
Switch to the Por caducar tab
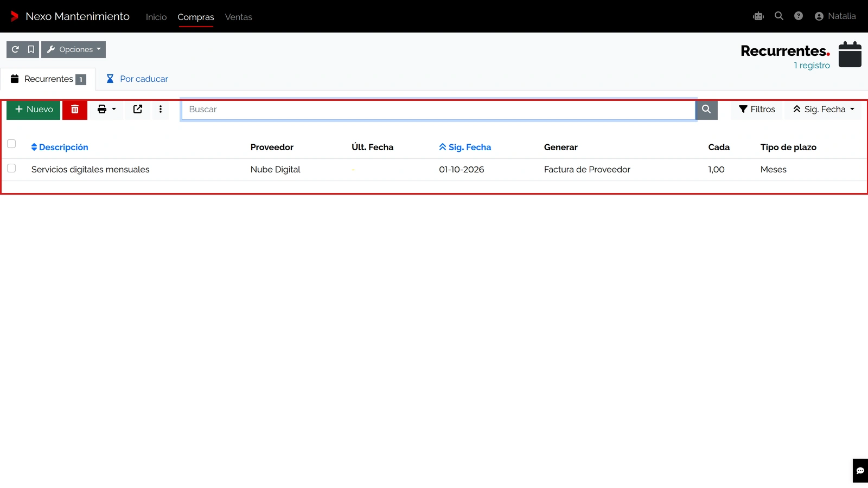(x=137, y=79)
